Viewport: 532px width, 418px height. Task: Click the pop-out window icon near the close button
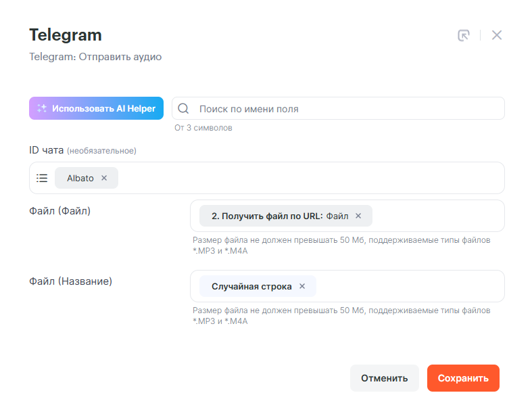(464, 35)
